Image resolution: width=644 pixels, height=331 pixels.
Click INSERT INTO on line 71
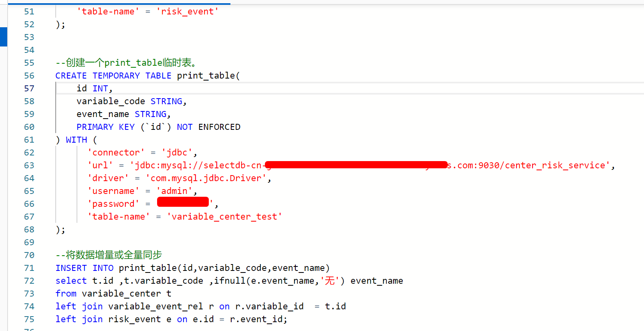[84, 268]
